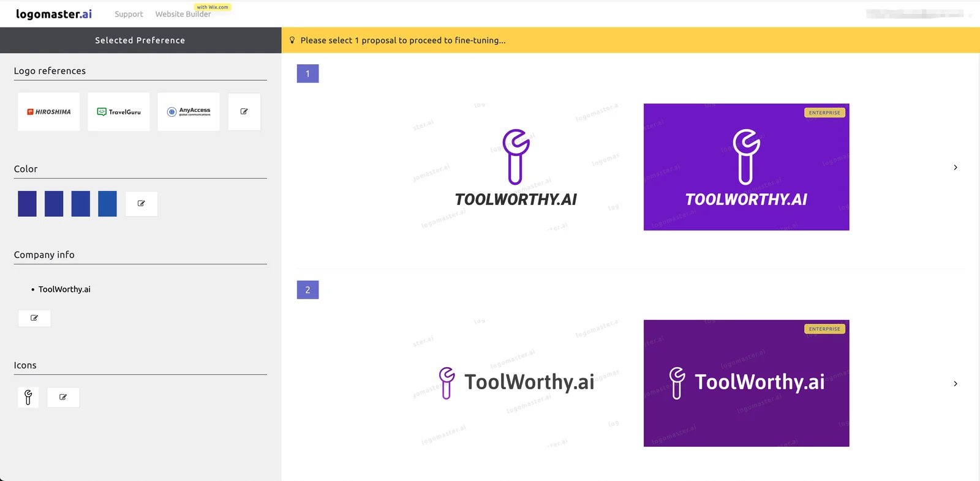Open the Support page

click(129, 14)
